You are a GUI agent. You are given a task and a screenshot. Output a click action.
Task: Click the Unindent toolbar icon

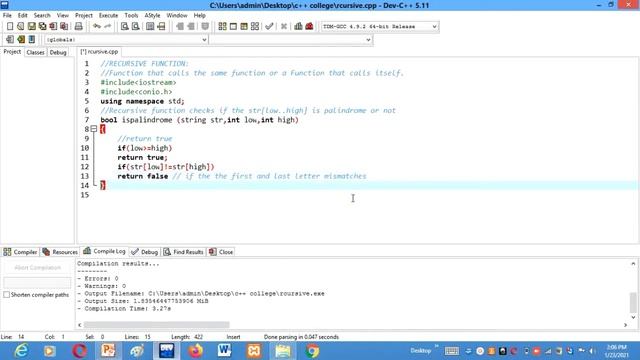click(191, 26)
